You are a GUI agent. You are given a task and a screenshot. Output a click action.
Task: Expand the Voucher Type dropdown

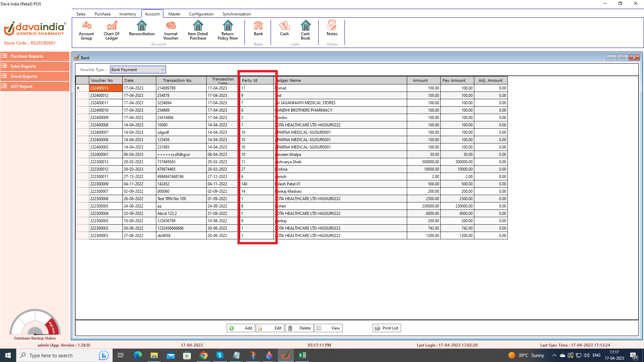[163, 70]
